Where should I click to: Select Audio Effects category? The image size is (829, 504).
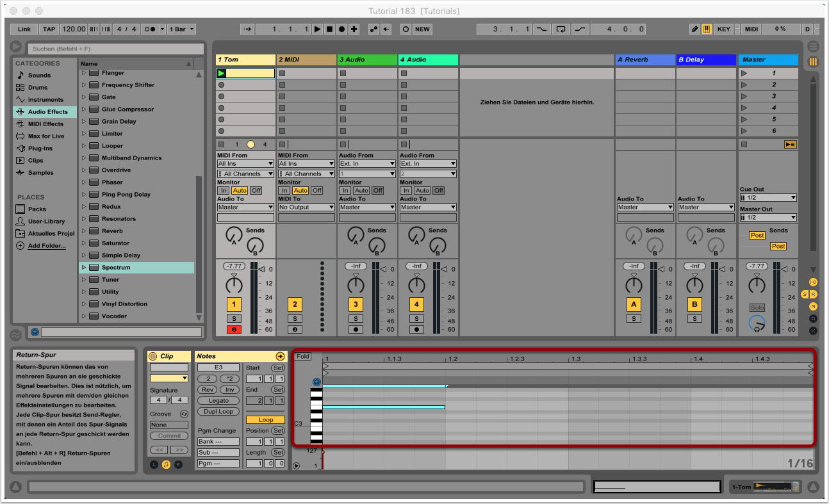[47, 112]
